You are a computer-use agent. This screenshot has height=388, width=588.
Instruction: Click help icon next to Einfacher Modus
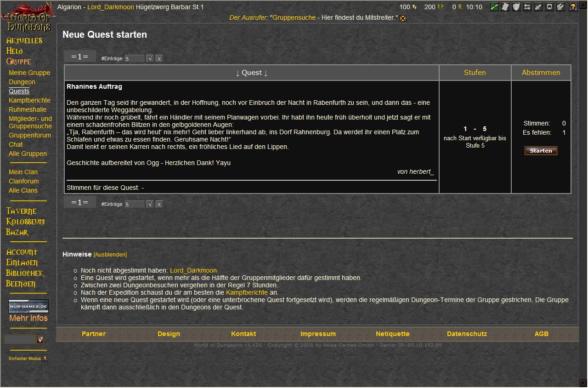pyautogui.click(x=45, y=359)
